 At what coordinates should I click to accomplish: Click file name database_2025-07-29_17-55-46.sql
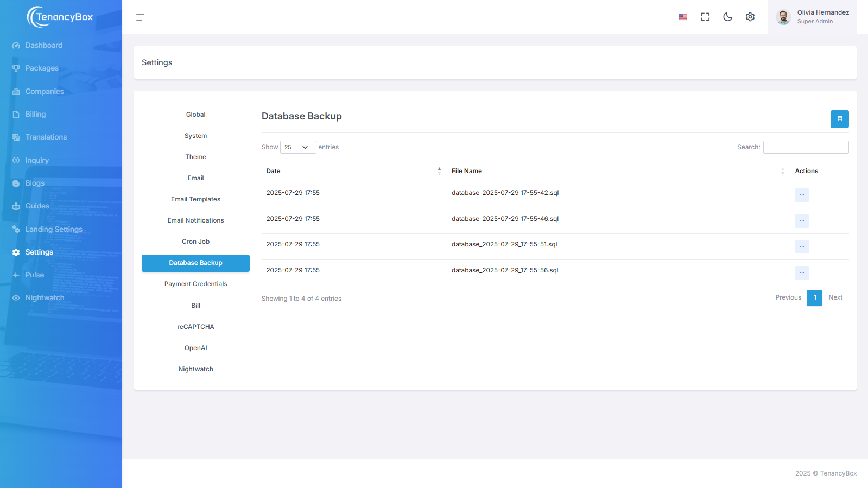point(505,219)
